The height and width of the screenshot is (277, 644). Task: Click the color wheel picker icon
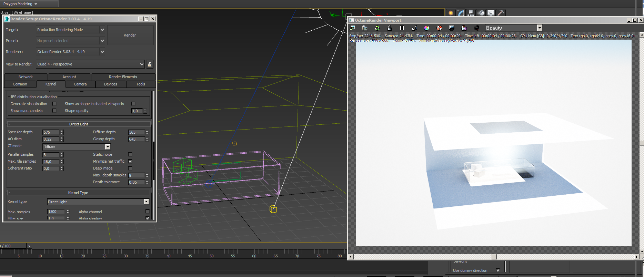click(x=427, y=28)
